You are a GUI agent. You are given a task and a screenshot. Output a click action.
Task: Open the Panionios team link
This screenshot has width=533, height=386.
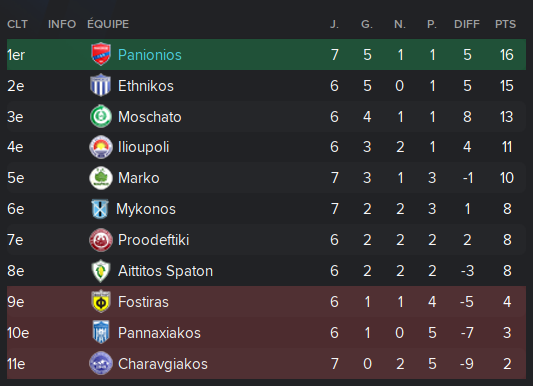(x=150, y=55)
